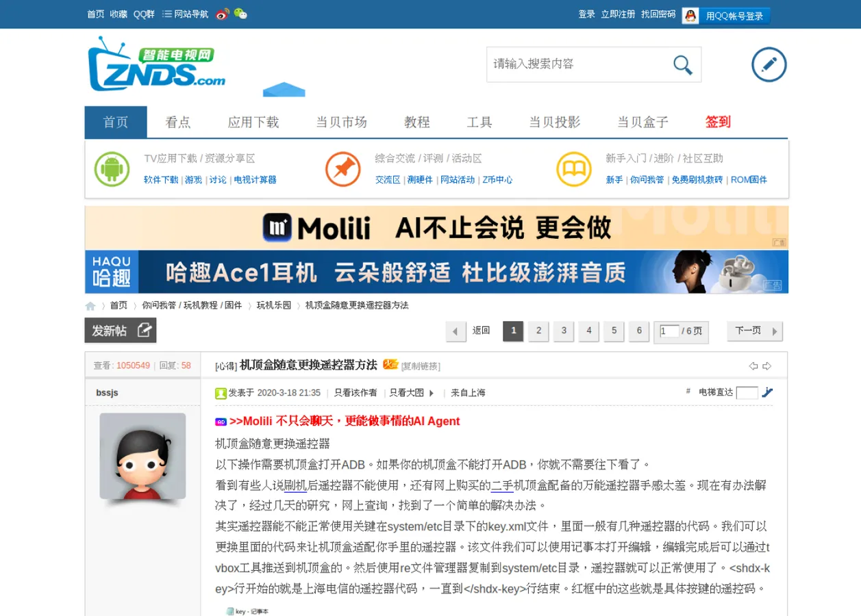Click the round pencil post icon
Viewport: 861px width, 616px height.
click(x=769, y=64)
